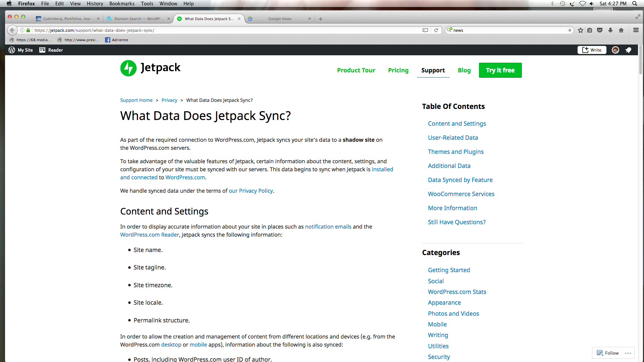Show the bookmarks list icon
The image size is (644, 362).
click(590, 30)
